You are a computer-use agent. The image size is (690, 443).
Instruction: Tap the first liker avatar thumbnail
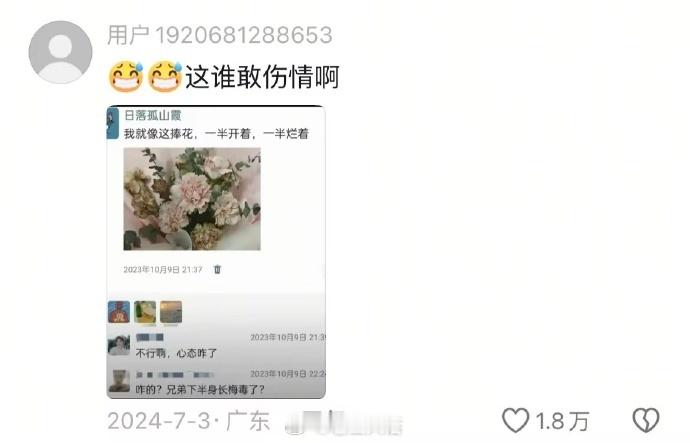pos(119,312)
